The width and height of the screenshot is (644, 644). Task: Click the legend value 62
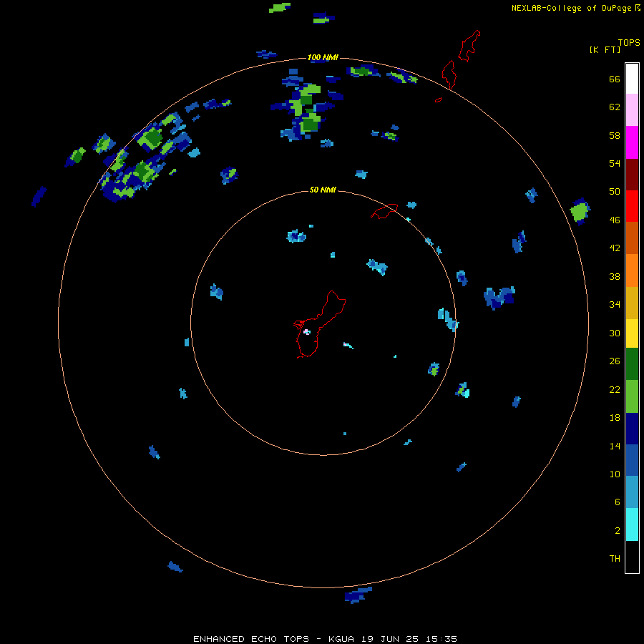[615, 107]
